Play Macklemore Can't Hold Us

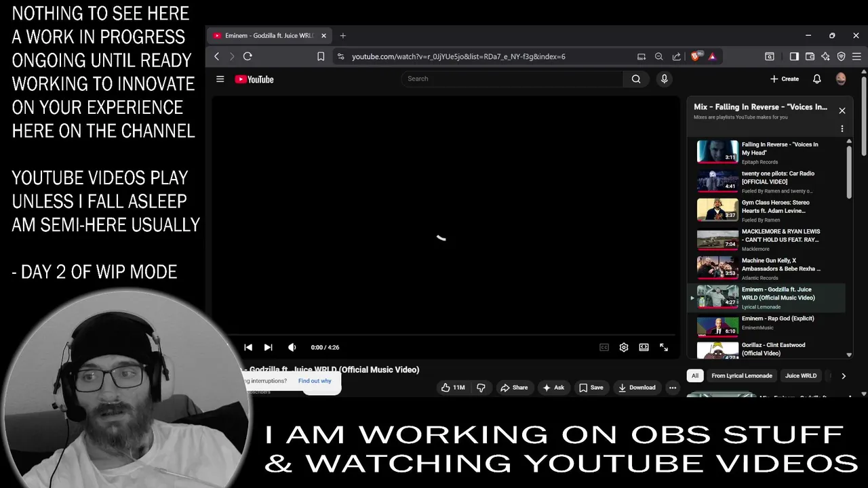click(x=766, y=239)
